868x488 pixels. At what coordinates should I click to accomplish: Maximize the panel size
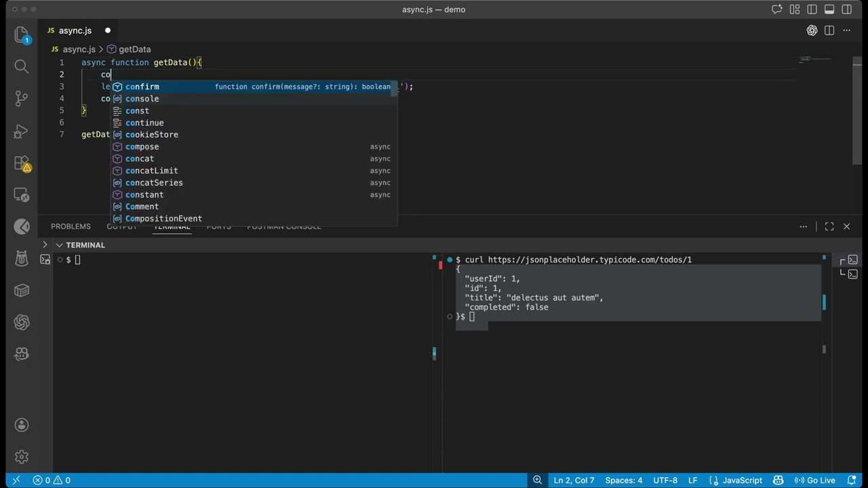point(829,226)
